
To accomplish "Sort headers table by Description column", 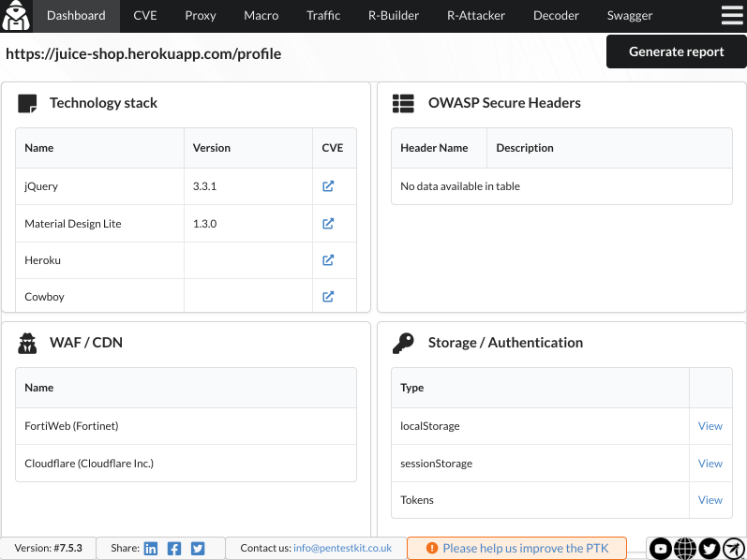I will pos(609,148).
